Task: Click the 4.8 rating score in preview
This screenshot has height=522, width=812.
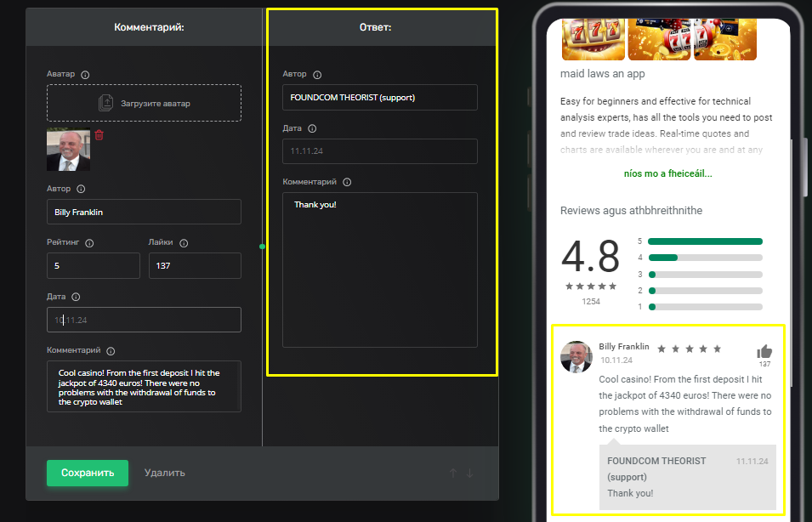Action: click(x=590, y=257)
